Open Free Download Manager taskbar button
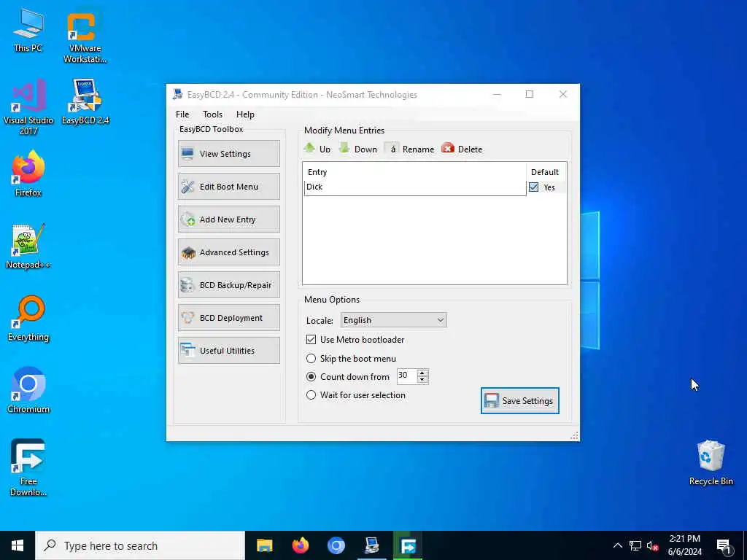Viewport: 747px width, 560px height. pyautogui.click(x=408, y=545)
